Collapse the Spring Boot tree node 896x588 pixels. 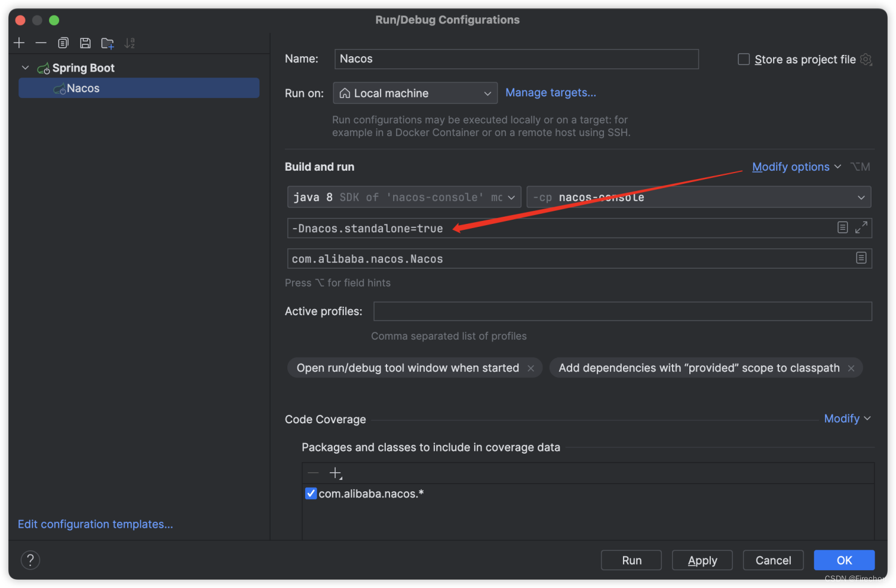click(x=25, y=67)
